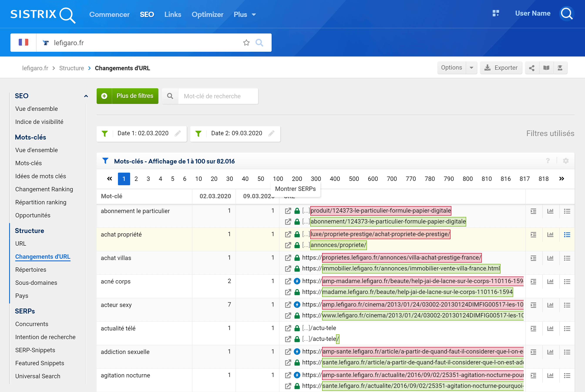Jump to page 818 of results

coord(543,179)
